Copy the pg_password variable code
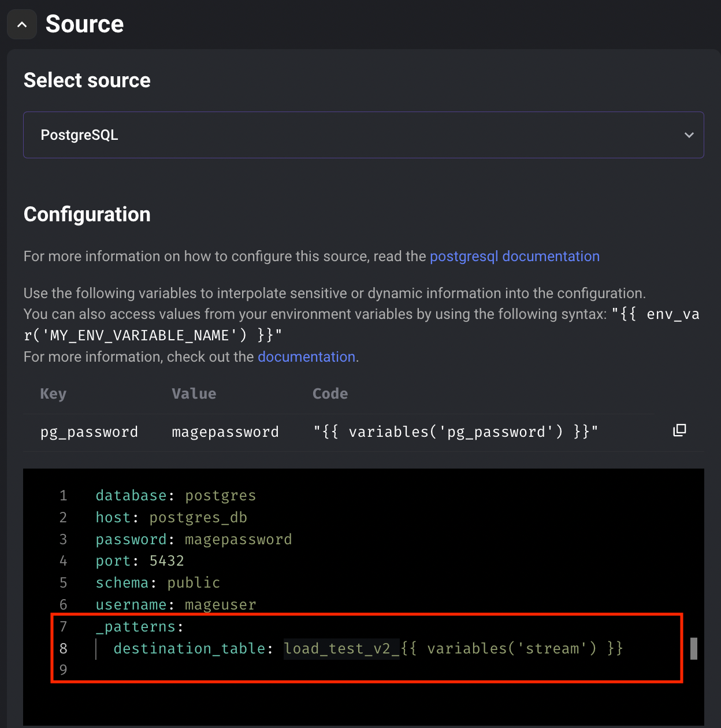Viewport: 721px width, 728px height. pos(679,430)
